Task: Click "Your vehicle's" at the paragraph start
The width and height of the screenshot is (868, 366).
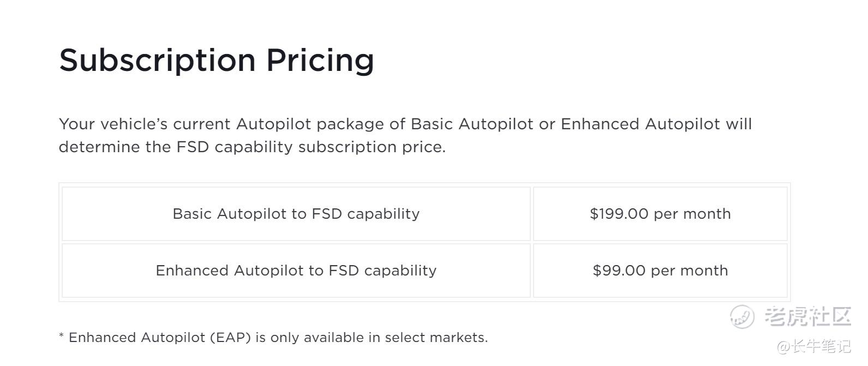Action: tap(113, 124)
